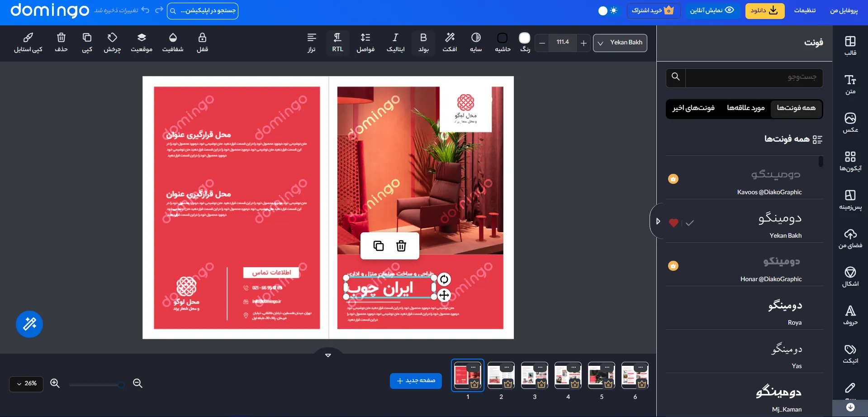This screenshot has height=417, width=868.
Task: Click the floating duplicate icon on canvas
Action: tap(379, 246)
